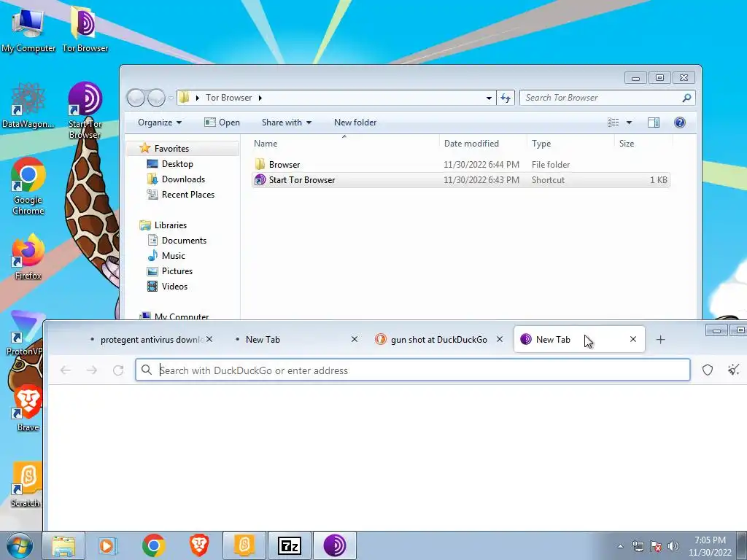Show hidden tray icons arrow
The image size is (747, 560).
620,546
